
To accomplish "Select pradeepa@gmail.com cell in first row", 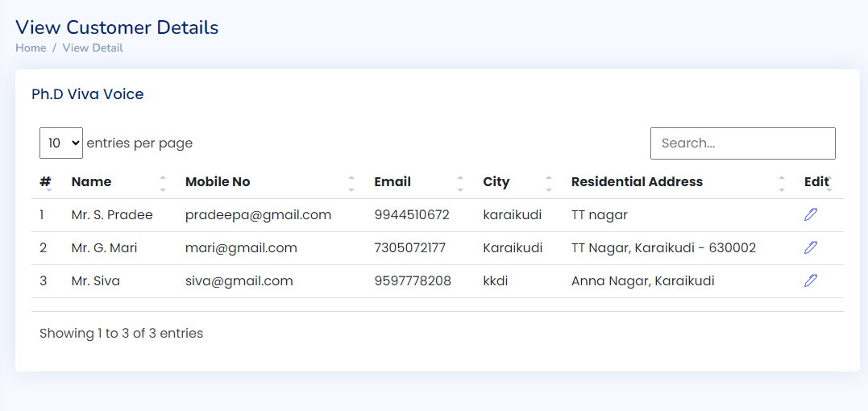I will coord(259,214).
